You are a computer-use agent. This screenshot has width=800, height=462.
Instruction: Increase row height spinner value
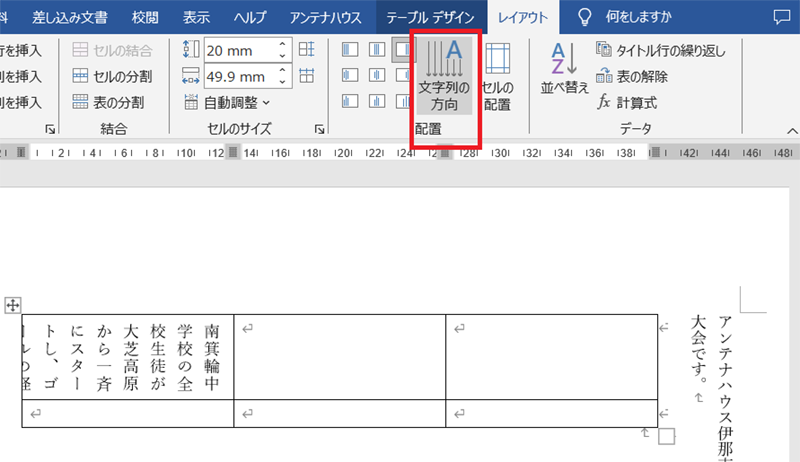[x=283, y=43]
